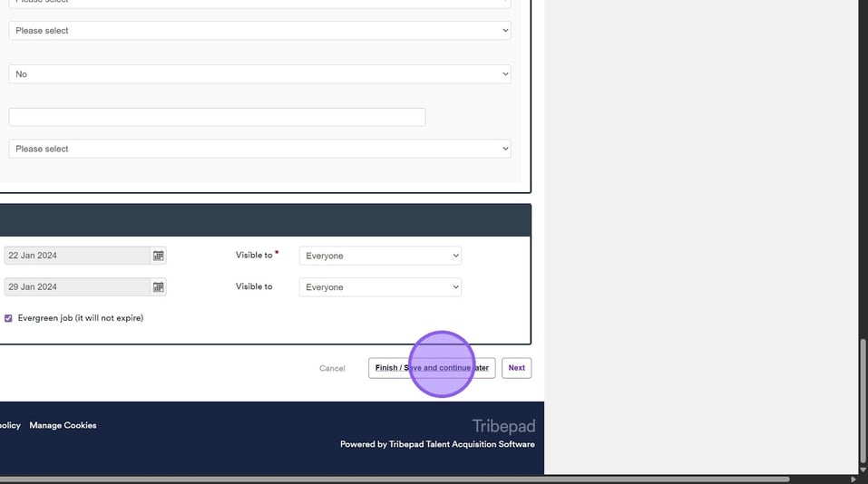Screen dimensions: 868x484
Task: Open calendar picker beside 29 Jan 2024
Action: [x=158, y=287]
